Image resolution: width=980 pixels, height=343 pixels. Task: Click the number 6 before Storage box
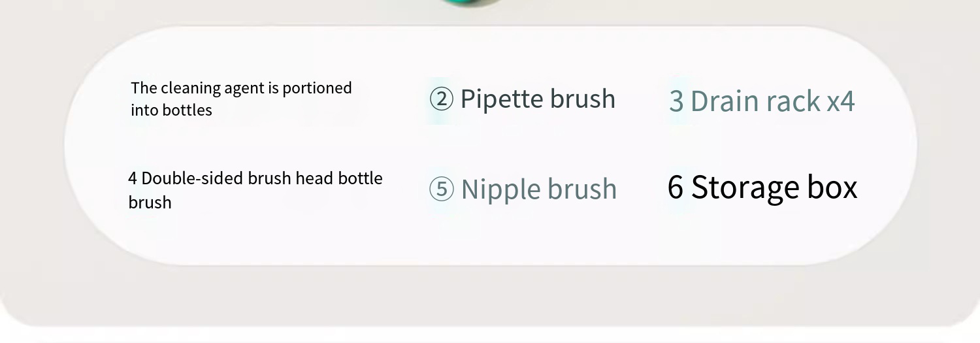pyautogui.click(x=676, y=188)
